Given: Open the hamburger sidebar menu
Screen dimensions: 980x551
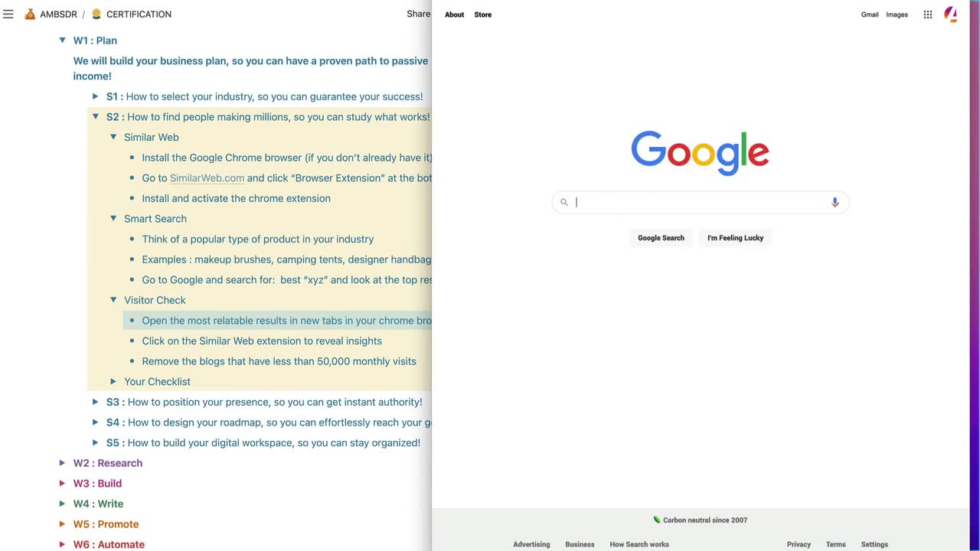Looking at the screenshot, I should [x=8, y=14].
